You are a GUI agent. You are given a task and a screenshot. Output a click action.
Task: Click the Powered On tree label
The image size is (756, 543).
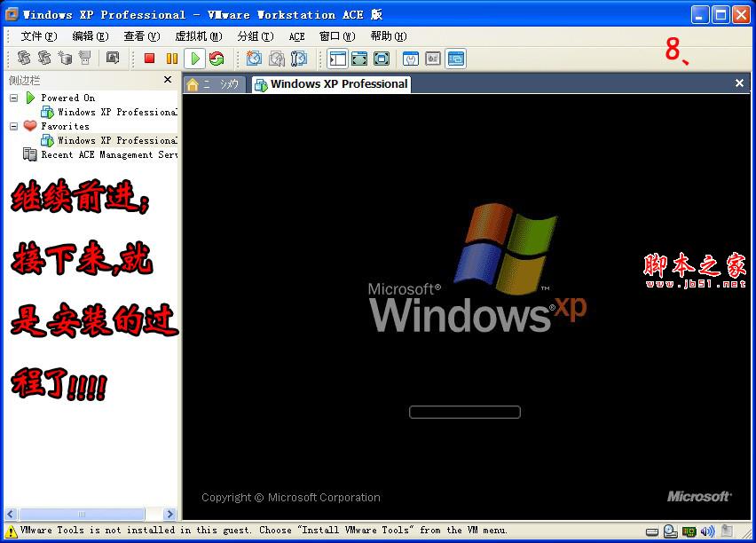click(x=68, y=98)
